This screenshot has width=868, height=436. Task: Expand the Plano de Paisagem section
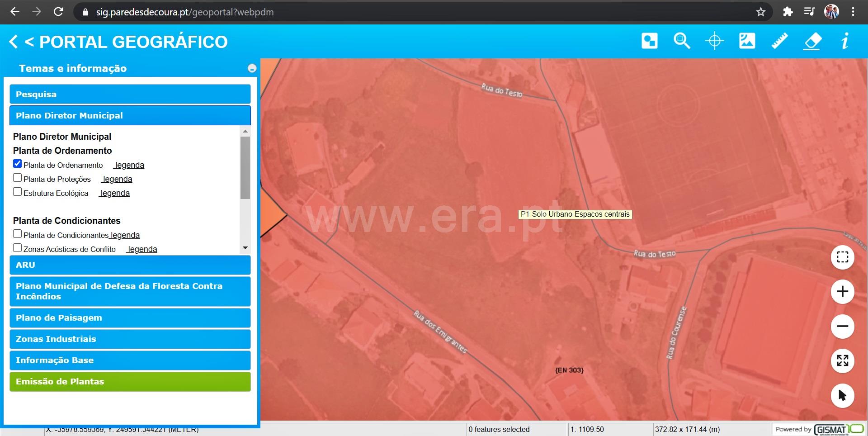(130, 318)
